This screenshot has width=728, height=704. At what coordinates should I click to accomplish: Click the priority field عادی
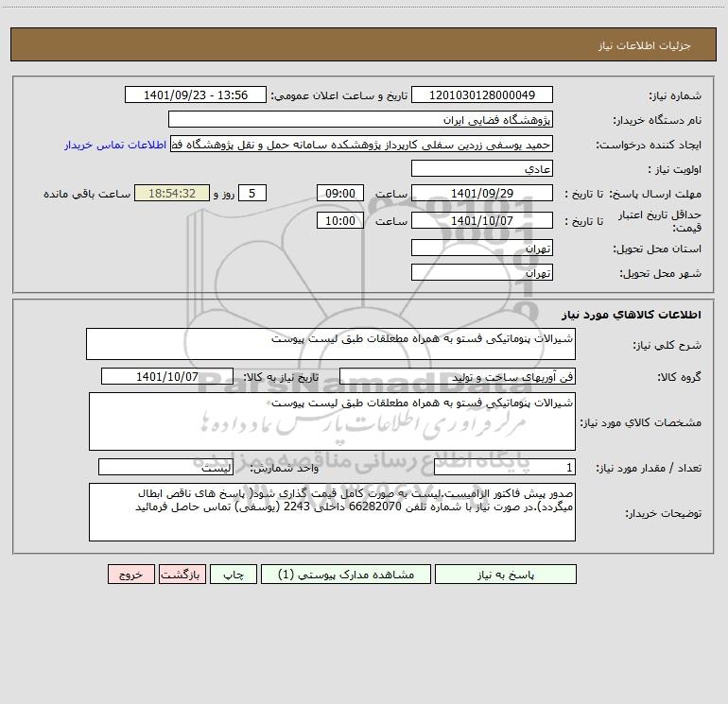pos(482,168)
